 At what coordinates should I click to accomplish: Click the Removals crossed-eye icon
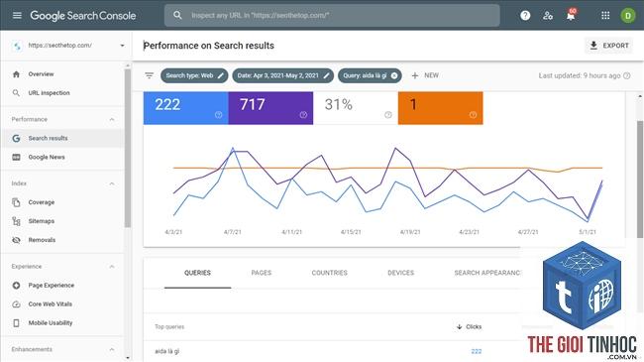pos(16,240)
